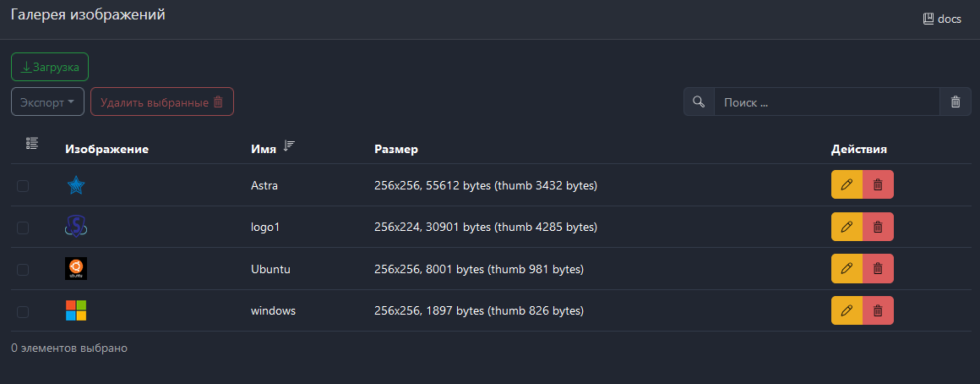Viewport: 980px width, 384px height.
Task: Click pencil edit icon for logo1
Action: click(847, 227)
